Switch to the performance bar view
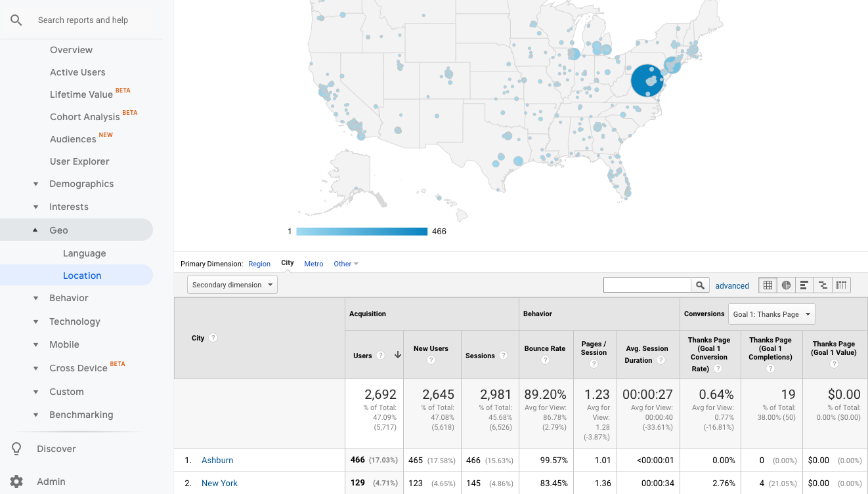The width and height of the screenshot is (868, 494). (804, 285)
